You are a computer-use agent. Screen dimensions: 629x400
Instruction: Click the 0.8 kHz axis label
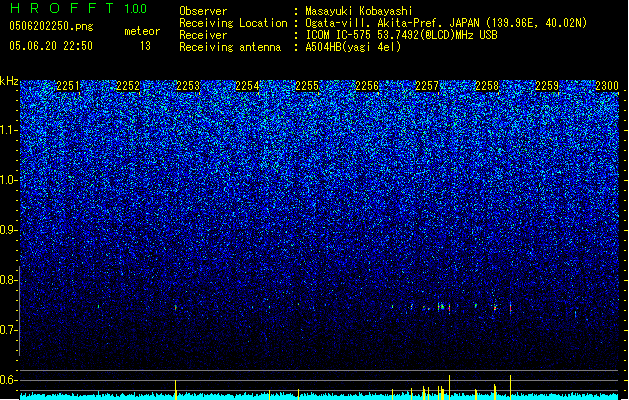(x=8, y=280)
